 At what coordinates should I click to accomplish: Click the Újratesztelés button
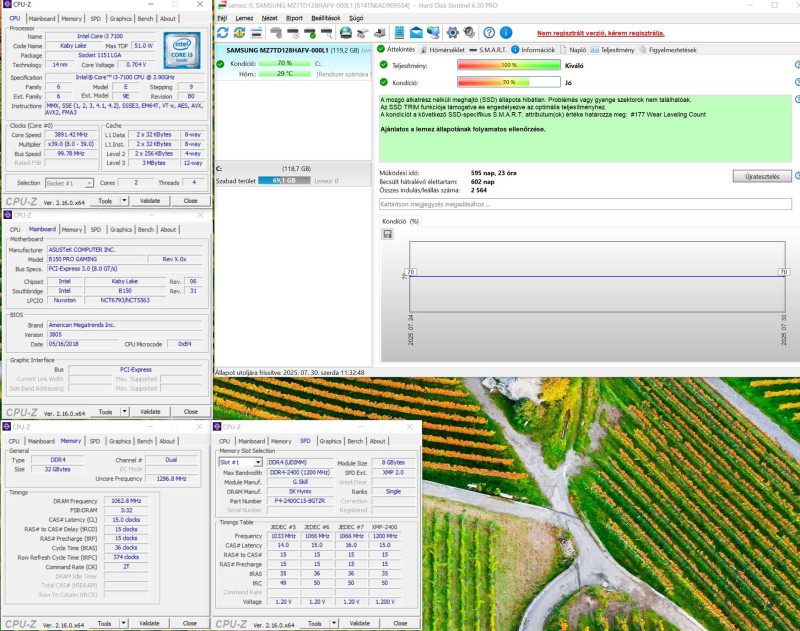point(762,176)
